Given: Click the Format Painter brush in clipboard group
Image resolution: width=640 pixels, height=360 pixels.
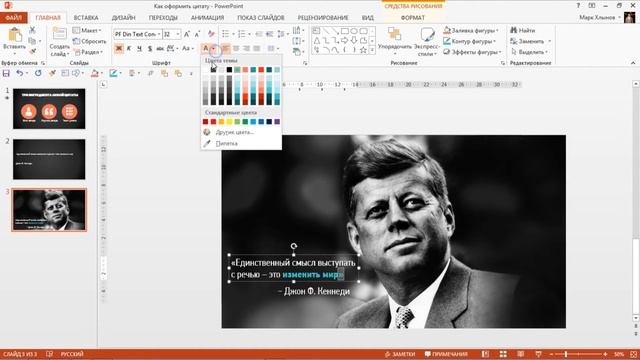Looking at the screenshot, I should [32, 51].
